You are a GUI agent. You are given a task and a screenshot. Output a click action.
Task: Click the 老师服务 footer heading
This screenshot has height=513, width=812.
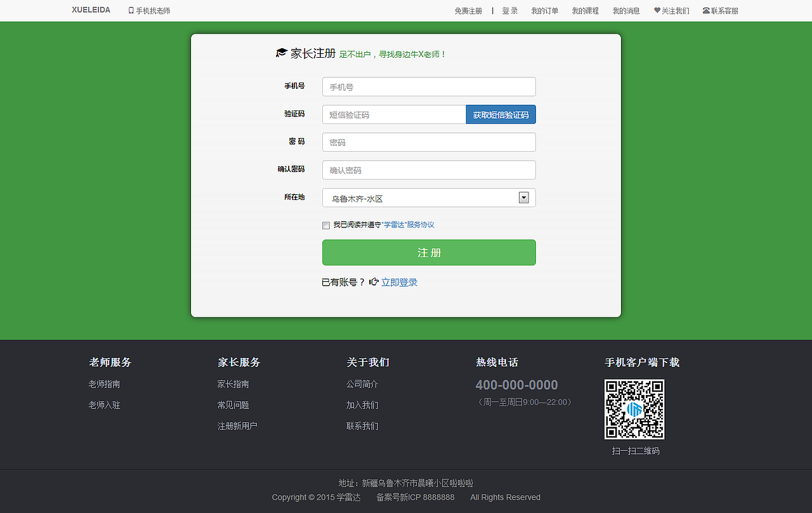point(110,363)
